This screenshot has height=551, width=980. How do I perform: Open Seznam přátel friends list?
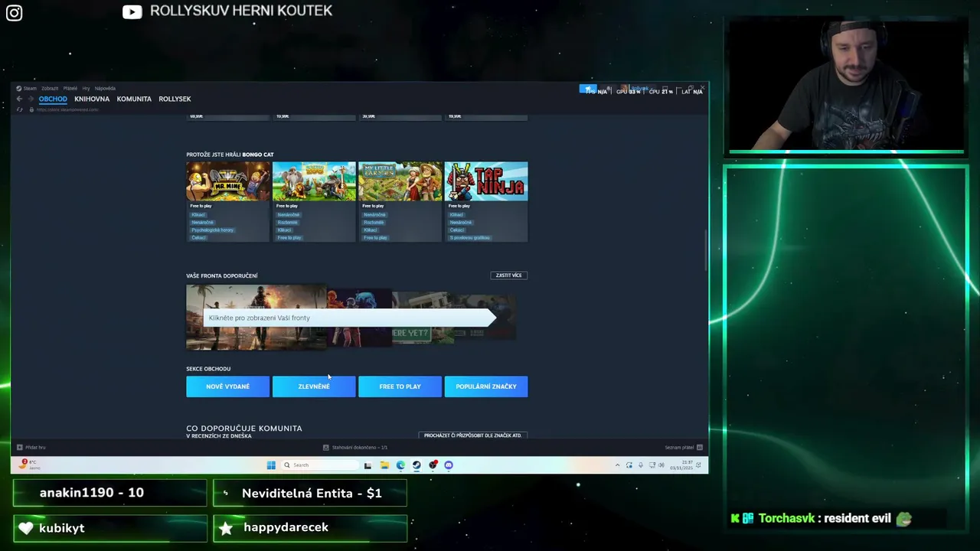679,447
